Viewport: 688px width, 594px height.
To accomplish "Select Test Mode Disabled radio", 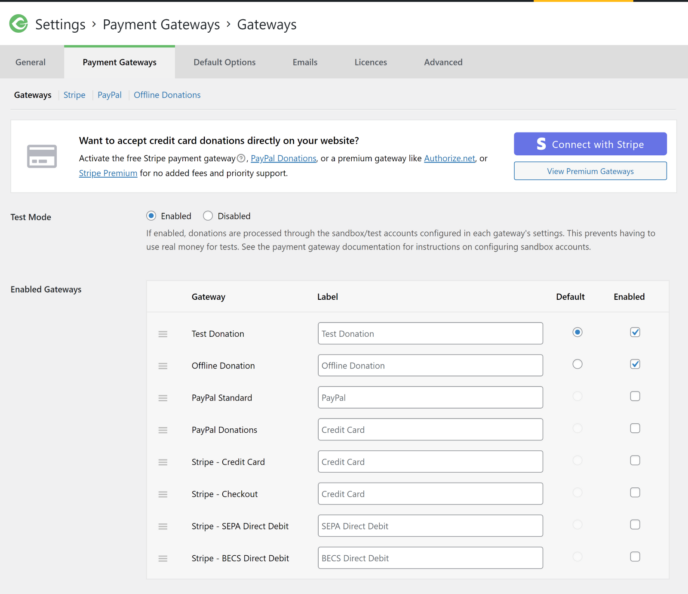I will [208, 216].
